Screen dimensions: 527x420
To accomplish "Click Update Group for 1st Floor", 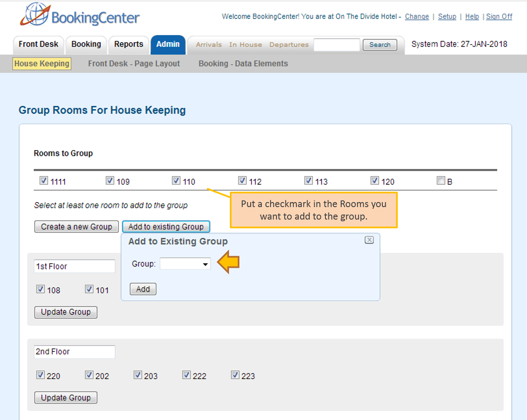I will pyautogui.click(x=66, y=312).
